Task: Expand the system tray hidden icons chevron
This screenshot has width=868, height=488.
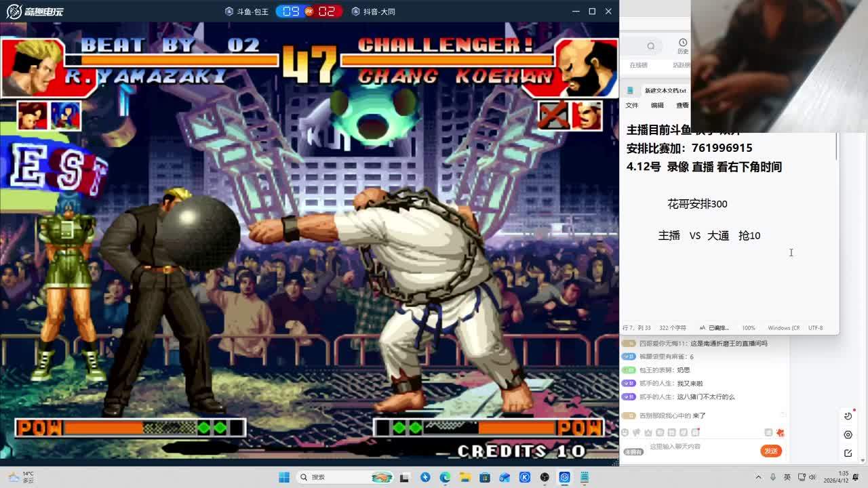Action: point(757,477)
